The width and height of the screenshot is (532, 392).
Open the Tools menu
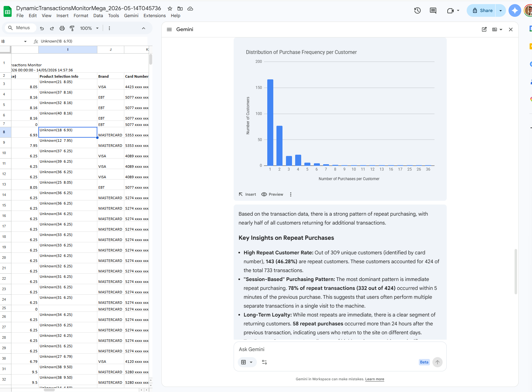coord(114,16)
